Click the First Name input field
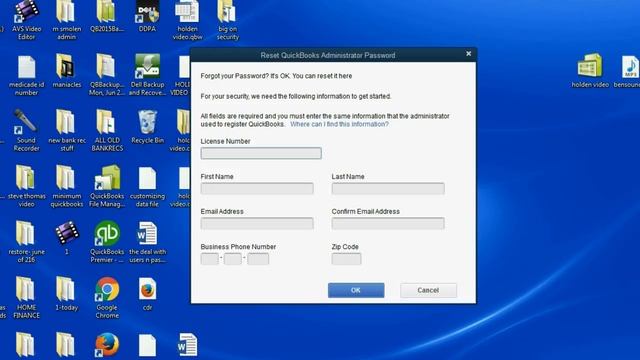 pyautogui.click(x=257, y=188)
